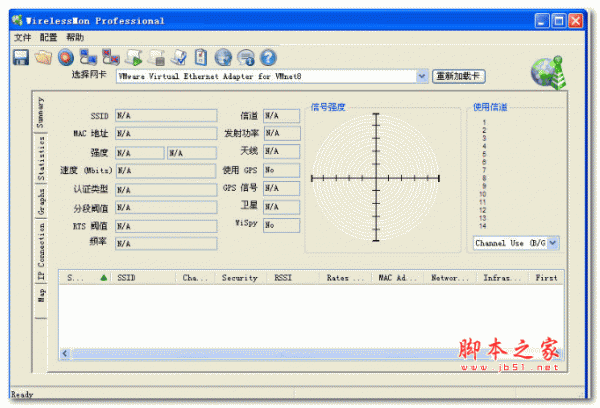
Task: Click the red target access point icon
Action: [66, 57]
